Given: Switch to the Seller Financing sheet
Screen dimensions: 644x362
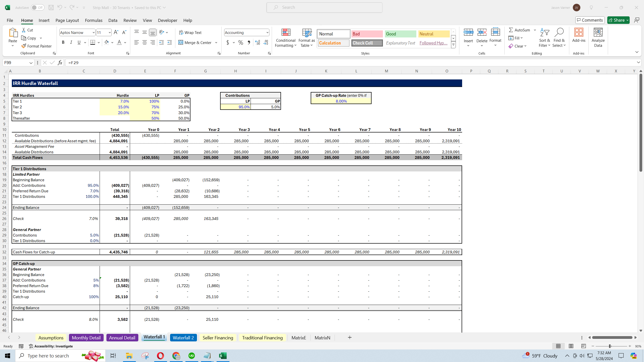Looking at the screenshot, I should tap(218, 338).
